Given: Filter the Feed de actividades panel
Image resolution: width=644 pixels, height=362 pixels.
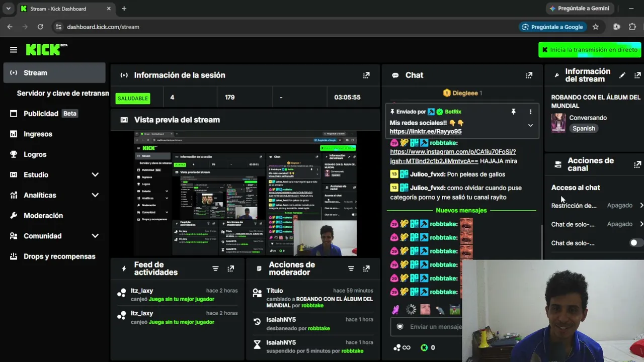Looking at the screenshot, I should pos(215,268).
